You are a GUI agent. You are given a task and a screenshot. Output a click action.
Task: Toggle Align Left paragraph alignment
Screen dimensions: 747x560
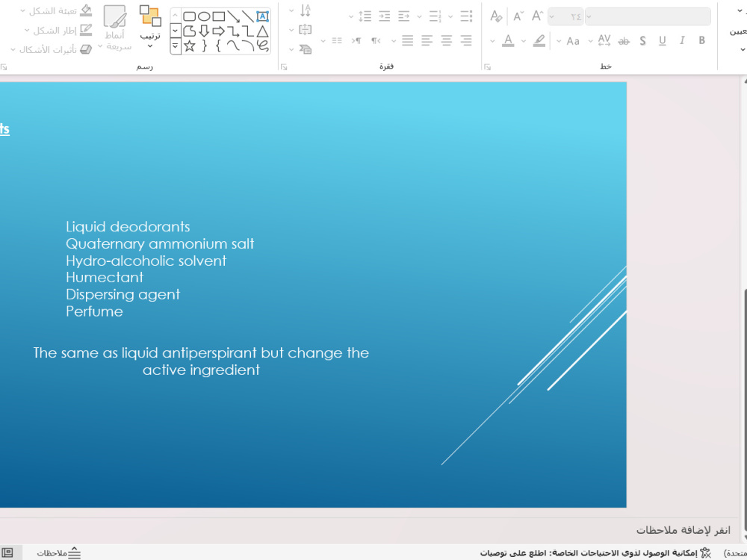tap(427, 41)
